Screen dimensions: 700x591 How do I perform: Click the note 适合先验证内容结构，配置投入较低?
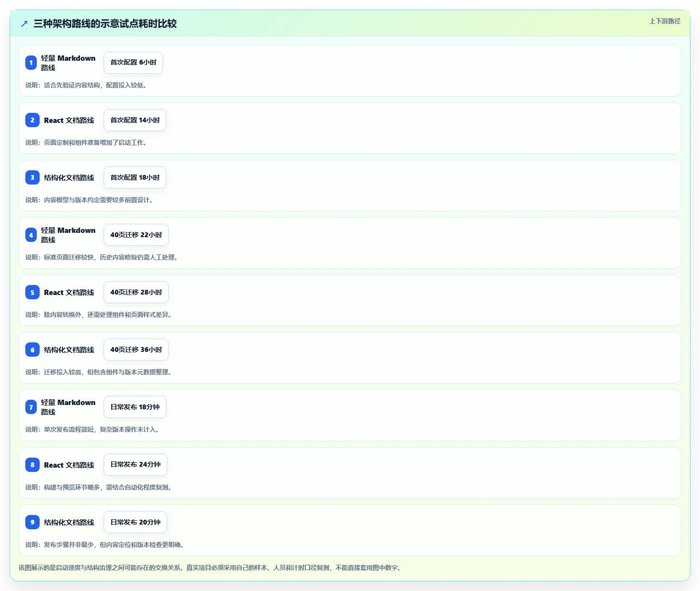click(86, 85)
